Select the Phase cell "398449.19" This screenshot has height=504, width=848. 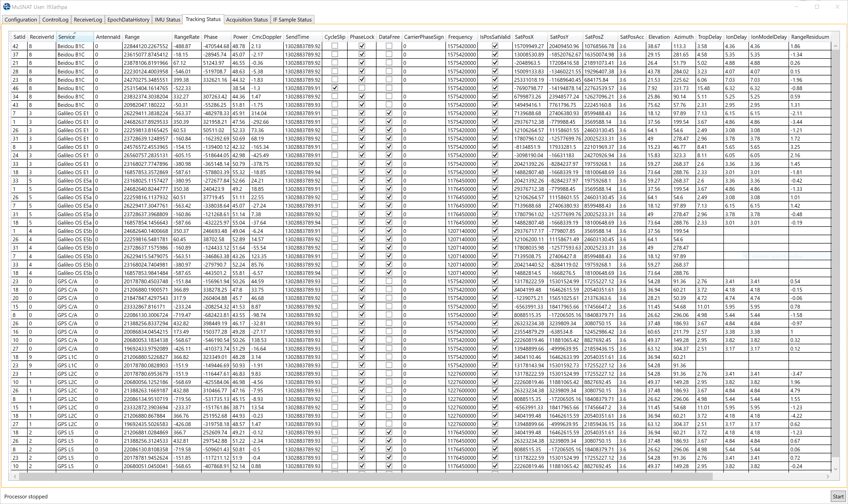[216, 323]
